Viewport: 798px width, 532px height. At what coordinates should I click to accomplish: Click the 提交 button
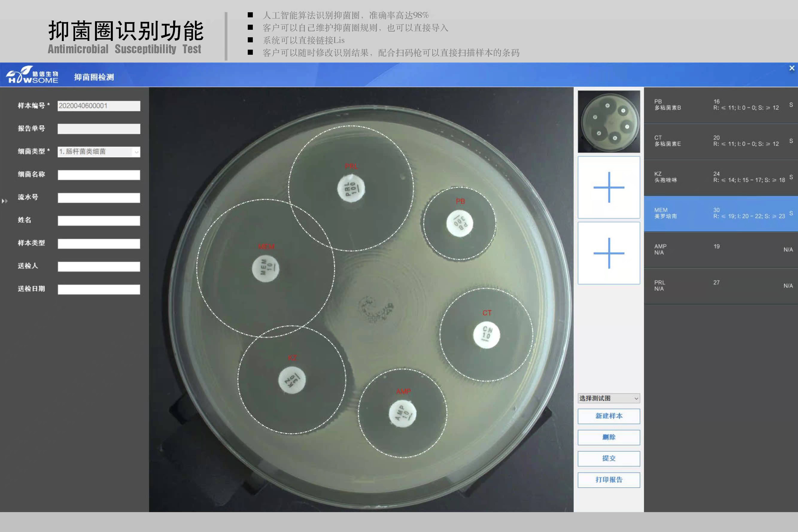coord(609,458)
